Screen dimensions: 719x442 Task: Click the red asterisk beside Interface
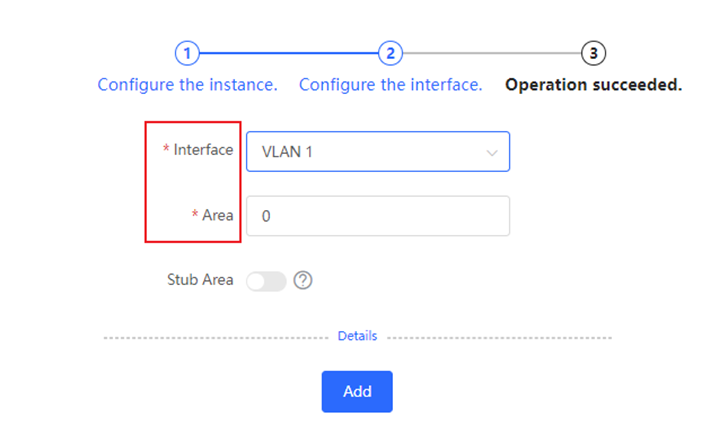pyautogui.click(x=166, y=149)
